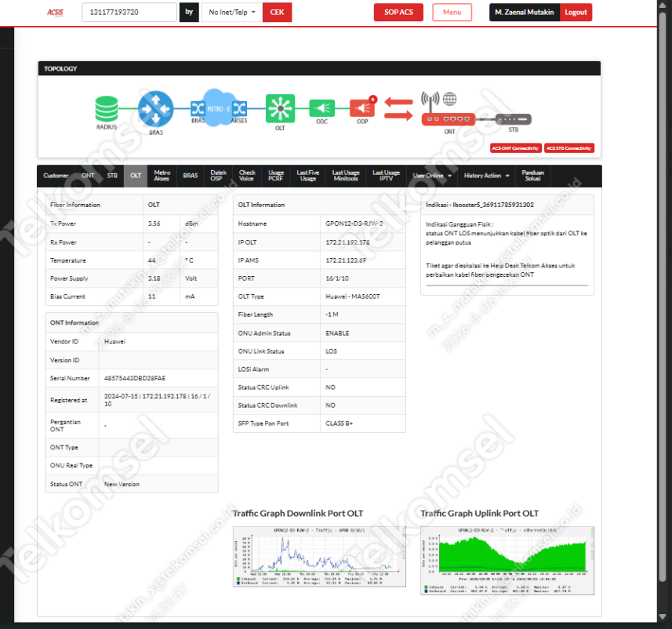Click the Menu button

(x=452, y=13)
